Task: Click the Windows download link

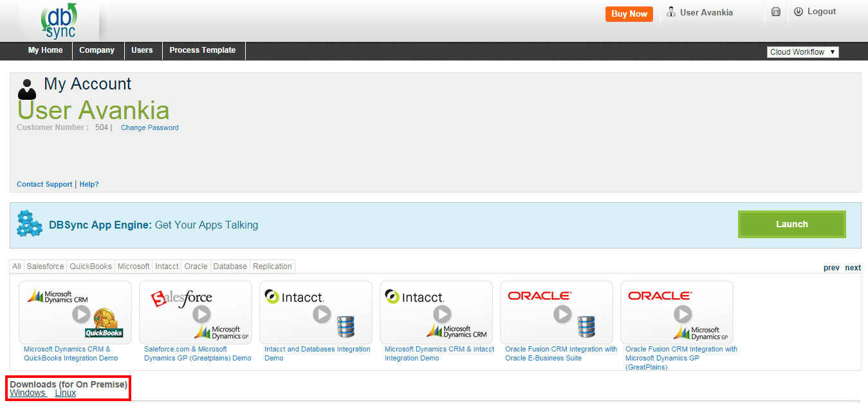Action: click(x=28, y=393)
